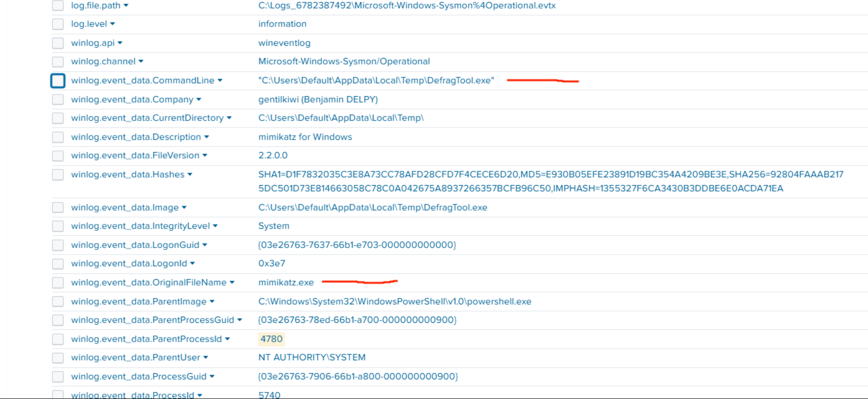This screenshot has width=868, height=399.
Task: Tick the ProcessGuid field checkbox
Action: [x=58, y=377]
